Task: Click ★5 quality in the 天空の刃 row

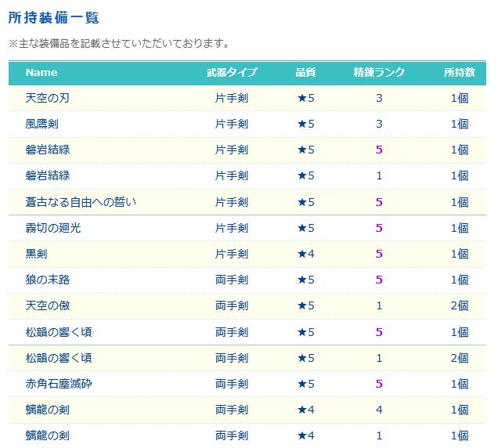Action: 305,98
